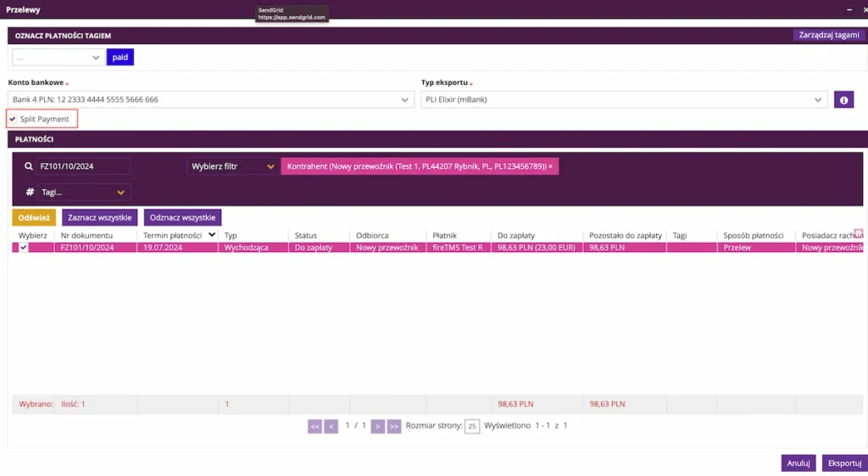Click the FZ101/10/2024 document number cell
868x476 pixels.
point(96,248)
